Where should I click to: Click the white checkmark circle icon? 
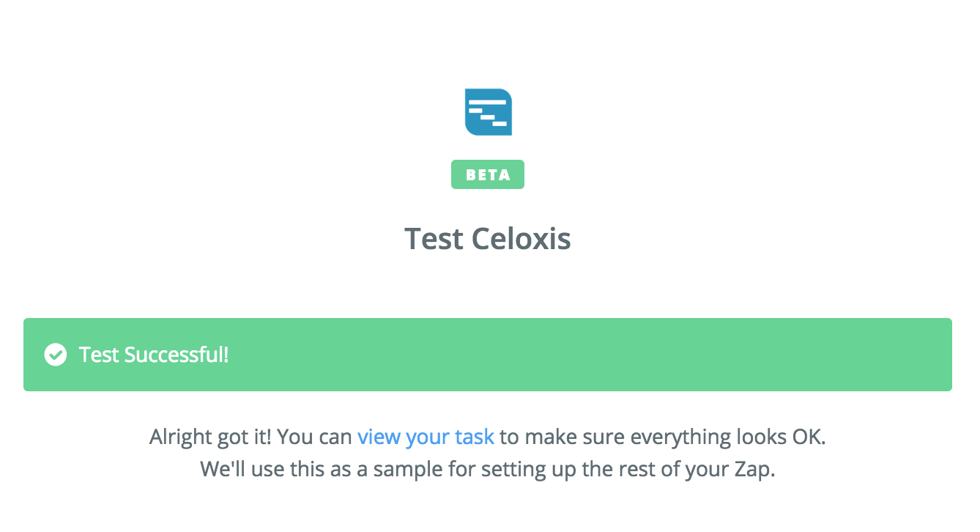[55, 355]
